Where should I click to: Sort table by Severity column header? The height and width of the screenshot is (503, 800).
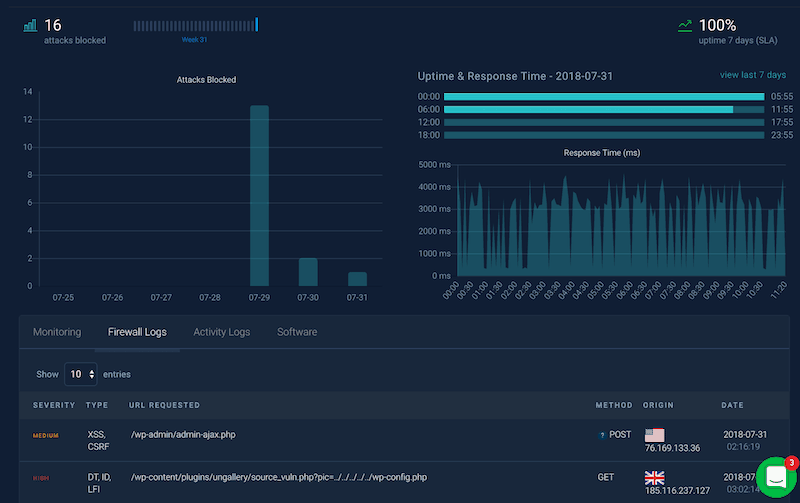pos(54,405)
